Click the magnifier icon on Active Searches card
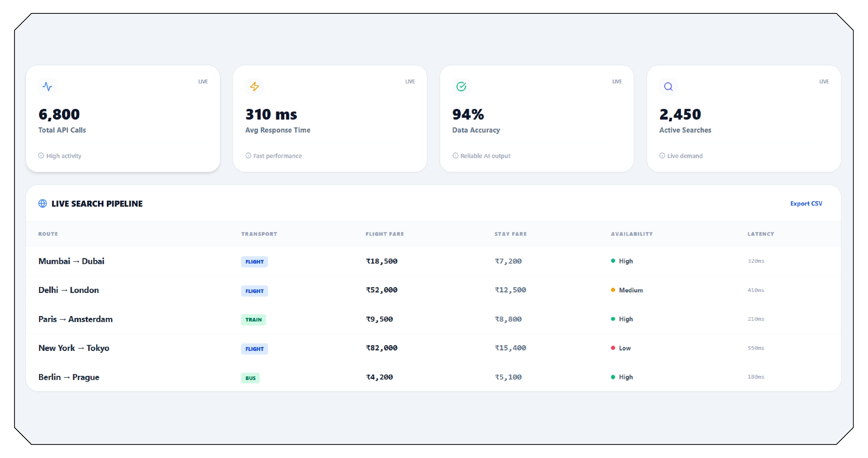This screenshot has width=868, height=458. point(668,87)
